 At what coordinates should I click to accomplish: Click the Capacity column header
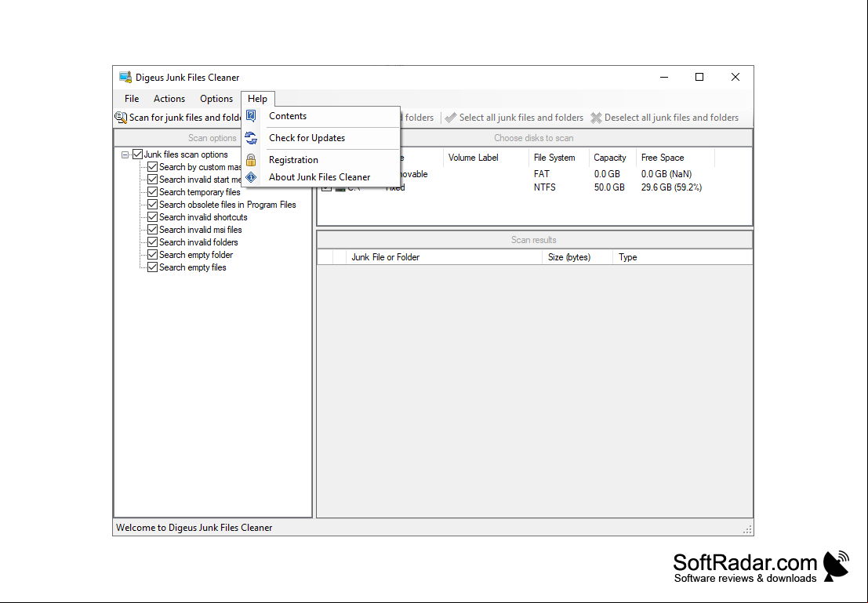612,158
